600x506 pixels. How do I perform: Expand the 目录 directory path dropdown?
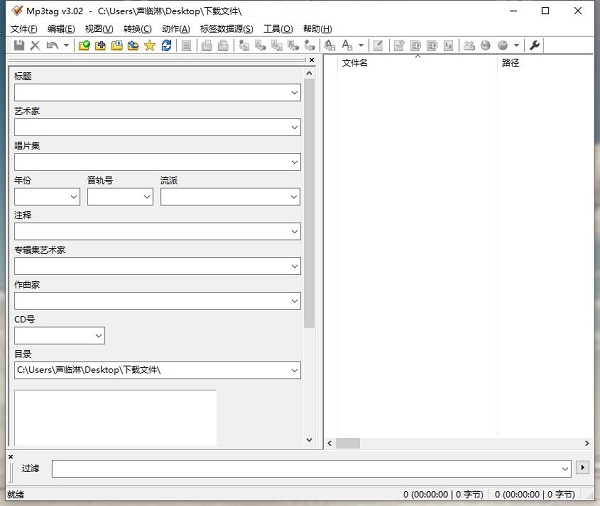click(x=294, y=370)
